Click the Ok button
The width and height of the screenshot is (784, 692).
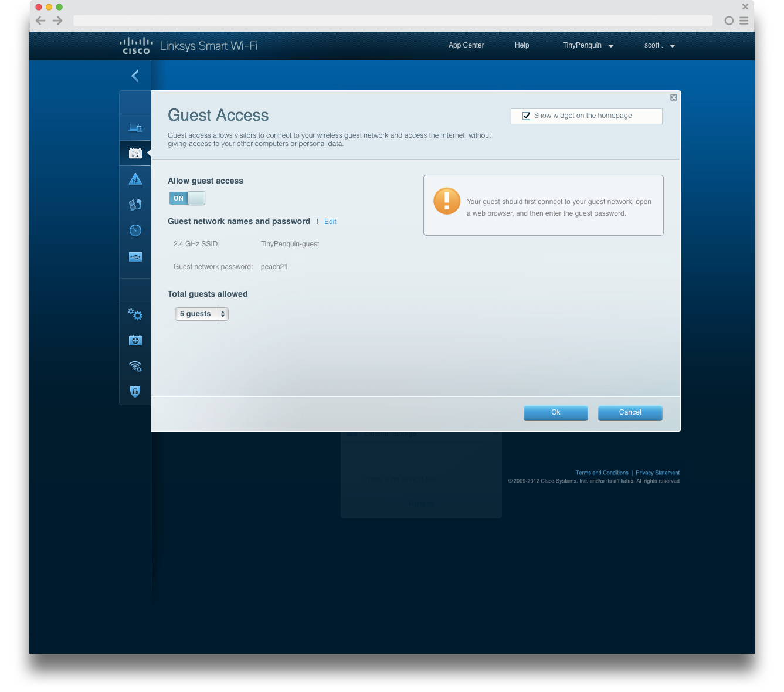[556, 413]
